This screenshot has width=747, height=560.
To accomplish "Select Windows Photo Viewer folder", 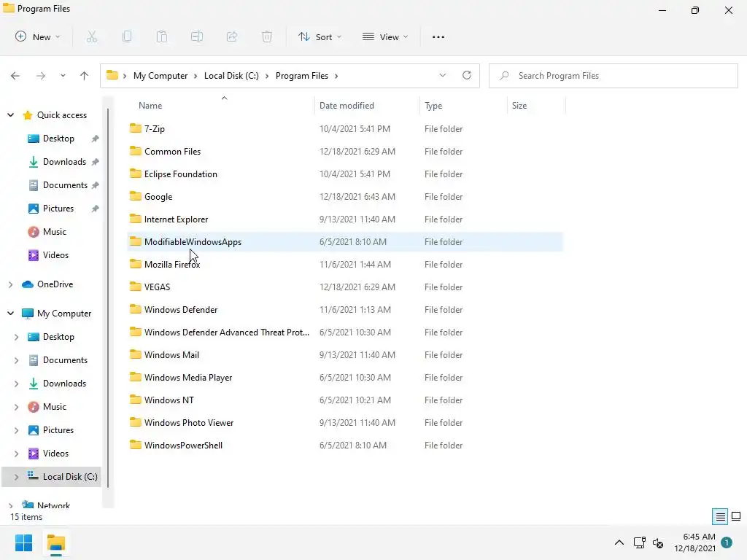I will (189, 422).
